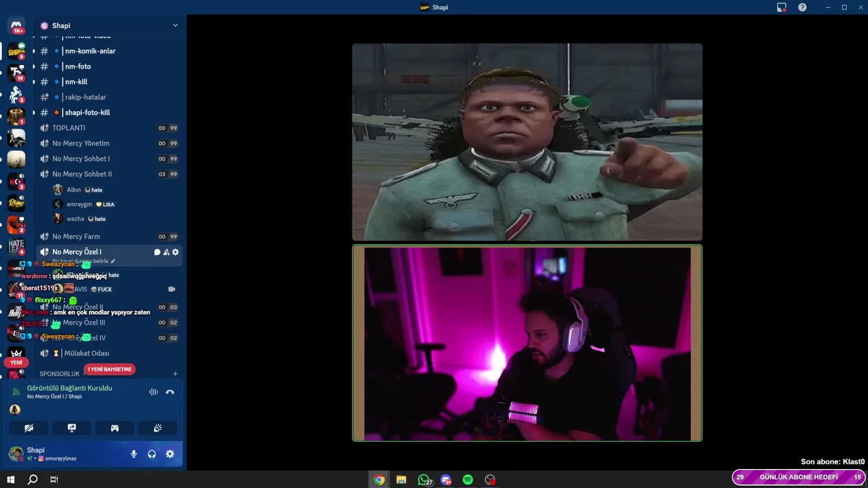Open the server icon with badge 19
The width and height of the screenshot is (868, 488).
tap(16, 73)
